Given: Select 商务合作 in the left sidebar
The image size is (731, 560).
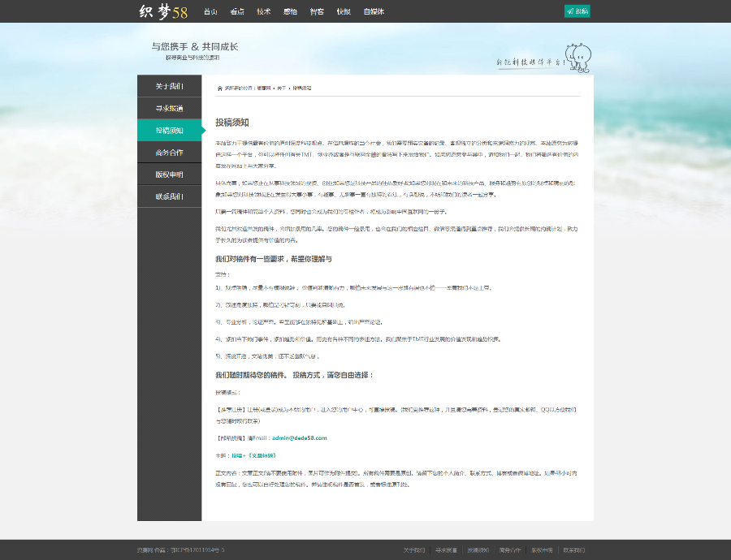Looking at the screenshot, I should tap(169, 153).
